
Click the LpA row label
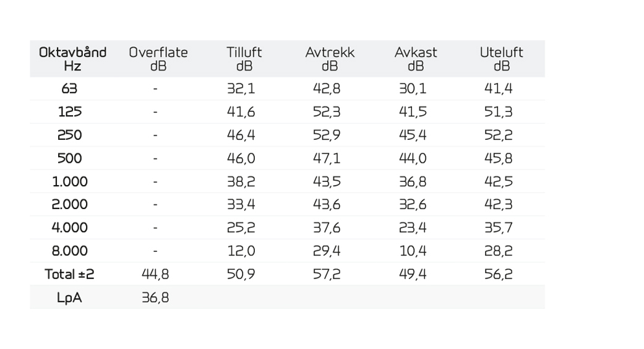click(69, 298)
